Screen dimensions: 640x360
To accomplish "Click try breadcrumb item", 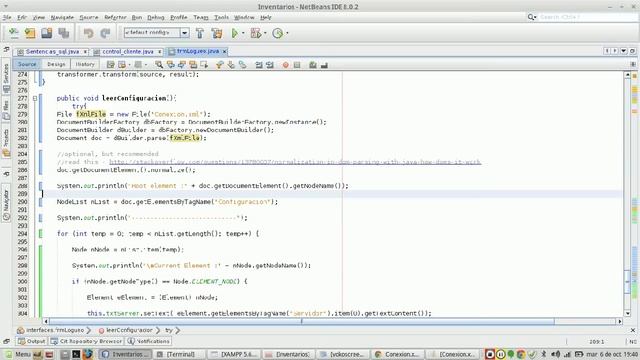I will click(169, 330).
